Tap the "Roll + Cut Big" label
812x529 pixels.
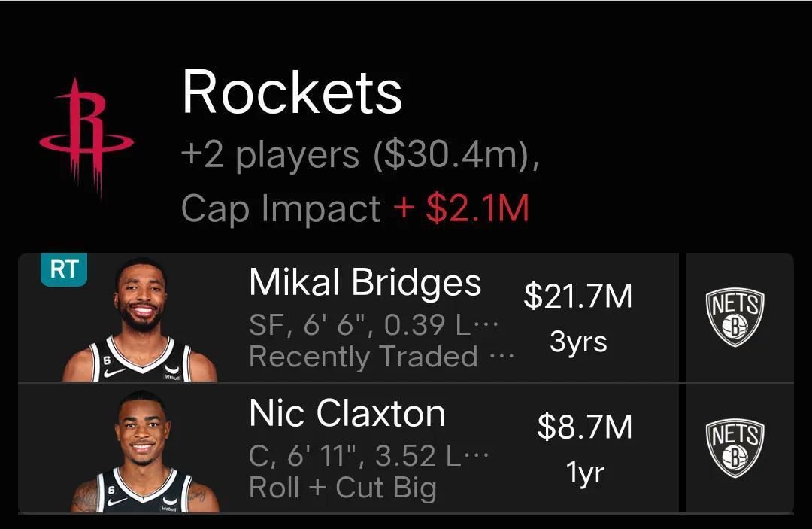(x=342, y=487)
